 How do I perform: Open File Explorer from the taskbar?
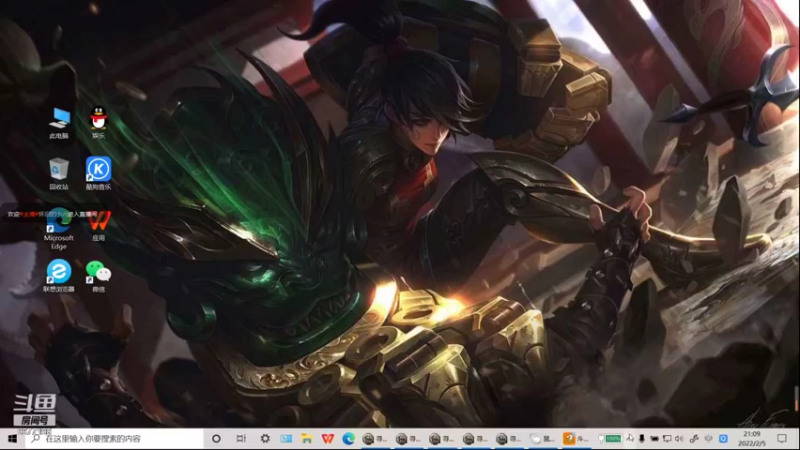(307, 438)
